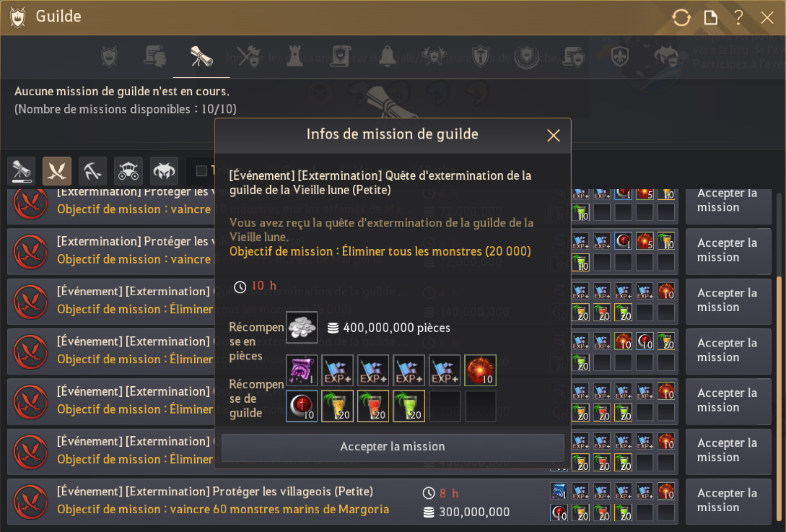Close the Infos de mission de guilde popup
Viewport: 786px width, 532px height.
[x=554, y=136]
